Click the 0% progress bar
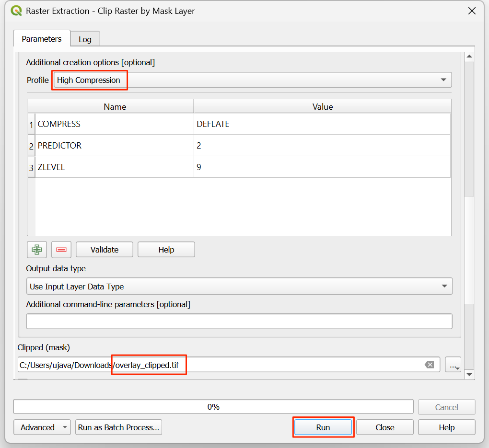Image resolution: width=489 pixels, height=448 pixels. (213, 407)
